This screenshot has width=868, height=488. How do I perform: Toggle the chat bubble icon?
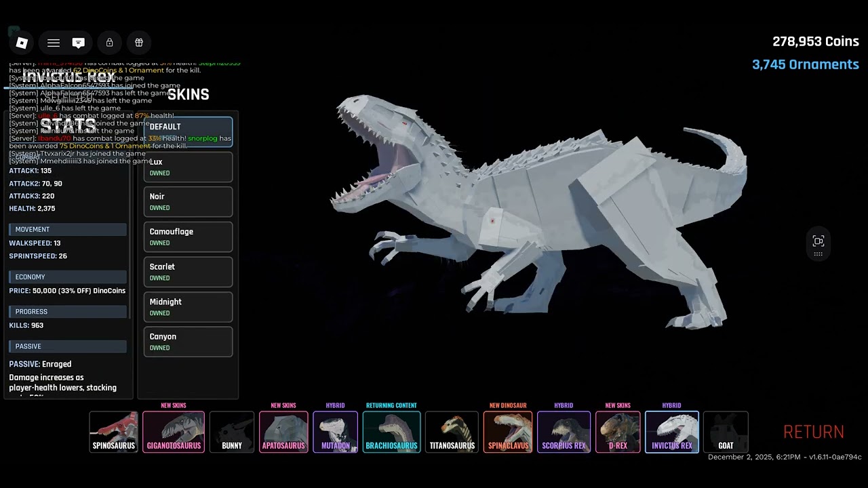[x=79, y=43]
